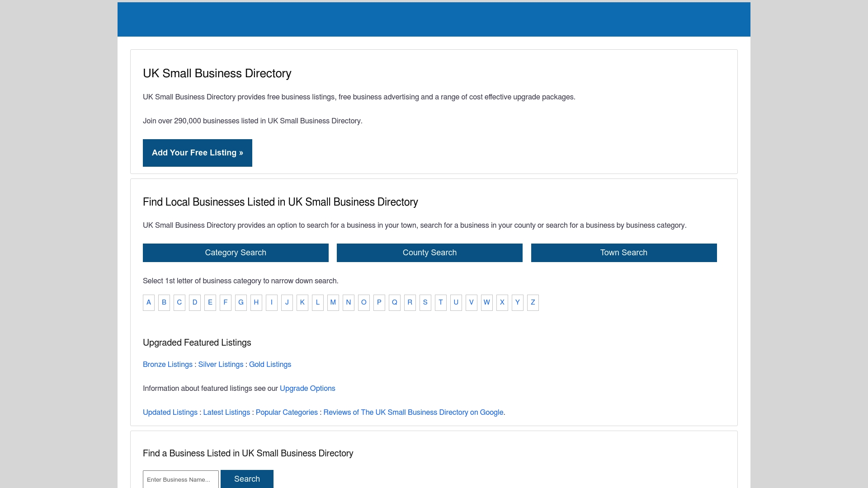The height and width of the screenshot is (488, 868).
Task: Open the Category Search page
Action: pos(236,253)
